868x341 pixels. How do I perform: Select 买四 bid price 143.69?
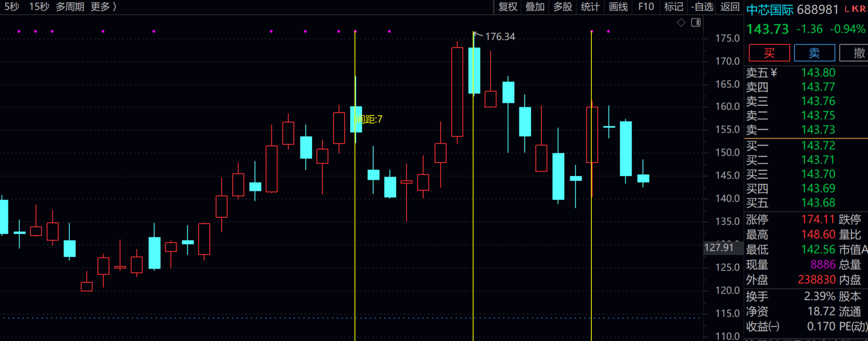tap(818, 188)
